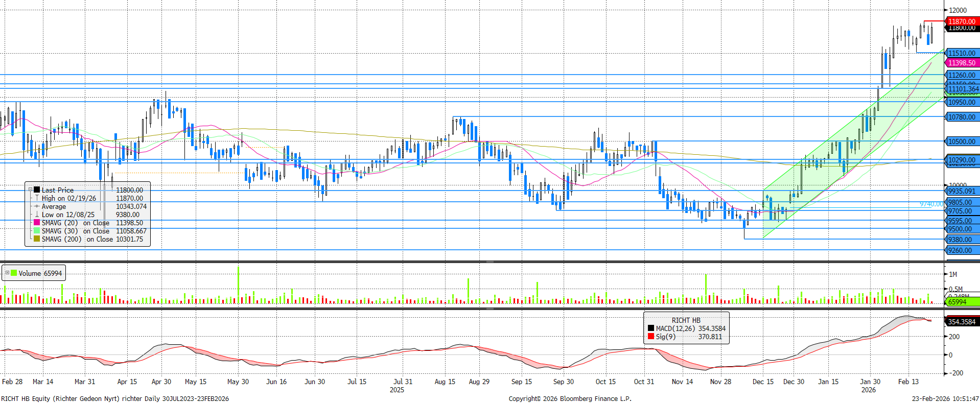980x403 pixels.
Task: Click the green 65994 volume axis label
Action: click(x=958, y=302)
